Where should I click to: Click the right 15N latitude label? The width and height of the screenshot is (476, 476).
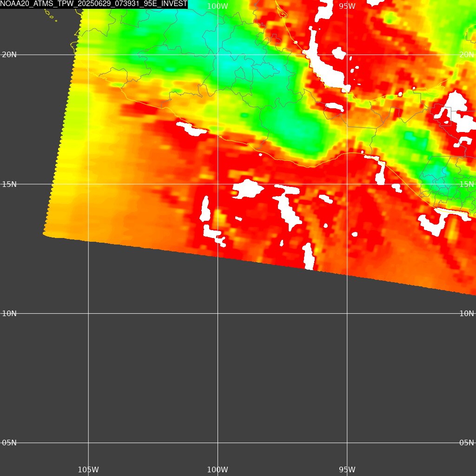coord(467,184)
